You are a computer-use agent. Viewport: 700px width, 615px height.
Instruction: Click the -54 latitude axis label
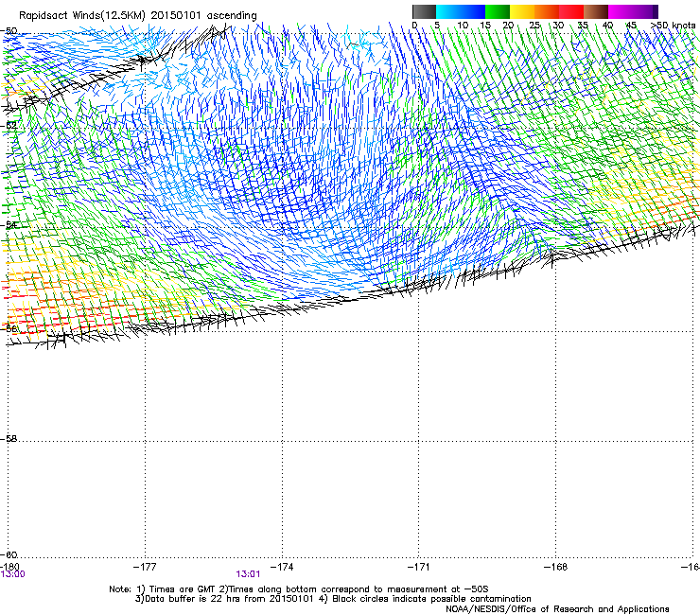[x=9, y=225]
